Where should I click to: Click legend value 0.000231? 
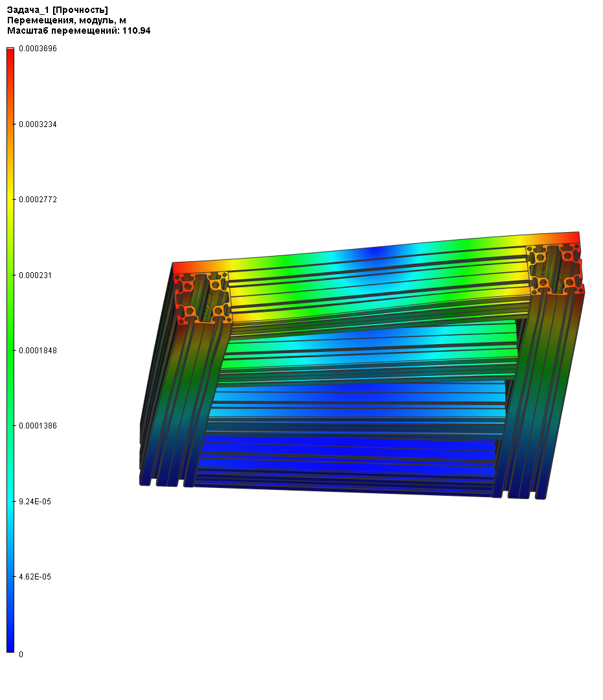coord(35,275)
